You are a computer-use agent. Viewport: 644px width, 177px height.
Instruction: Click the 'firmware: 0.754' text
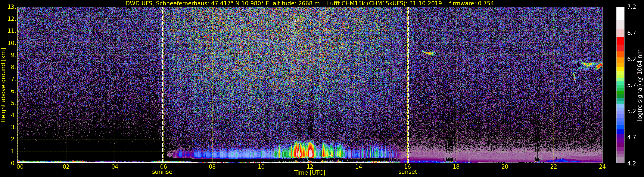click(471, 3)
